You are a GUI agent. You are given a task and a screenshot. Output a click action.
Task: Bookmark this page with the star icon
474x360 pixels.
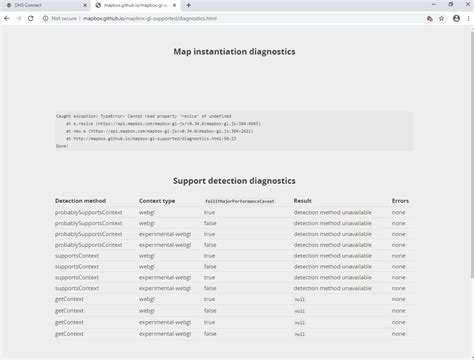[442, 19]
